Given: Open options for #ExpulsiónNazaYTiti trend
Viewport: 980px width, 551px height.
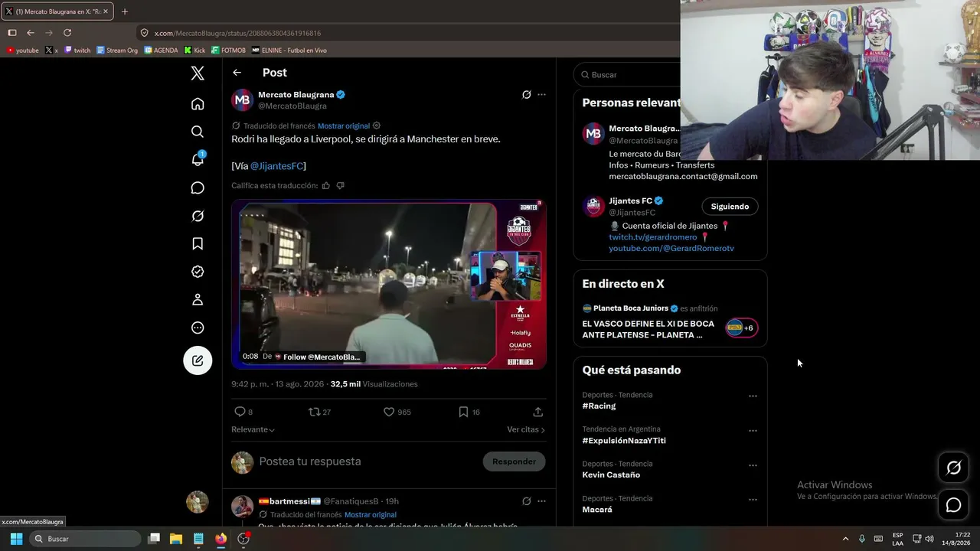Looking at the screenshot, I should [x=753, y=431].
